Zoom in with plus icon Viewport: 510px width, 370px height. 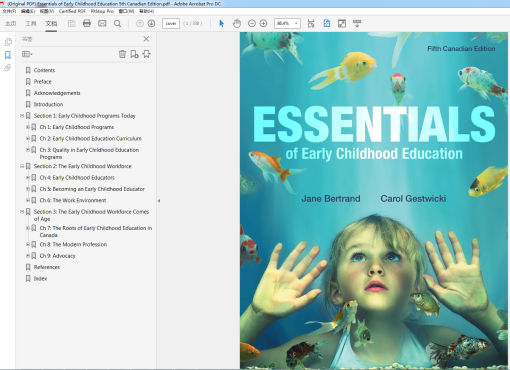(263, 23)
